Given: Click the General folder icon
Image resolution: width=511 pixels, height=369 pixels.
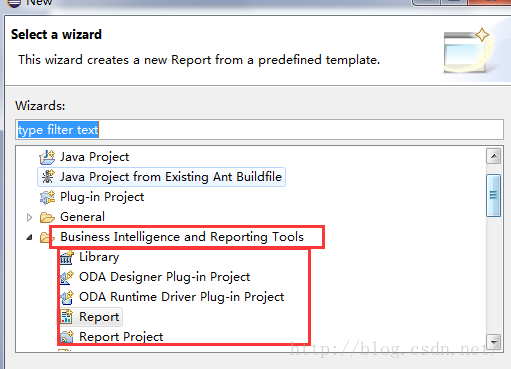Looking at the screenshot, I should coord(47,217).
